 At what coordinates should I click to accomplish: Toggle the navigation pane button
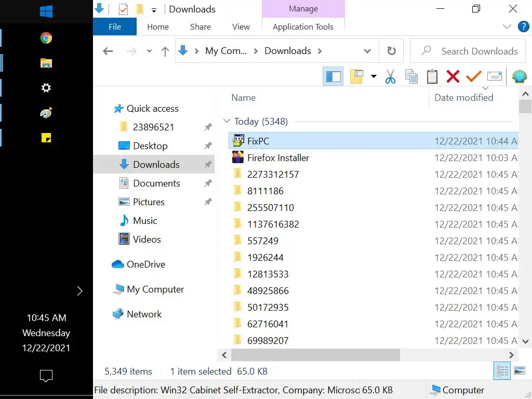[333, 76]
